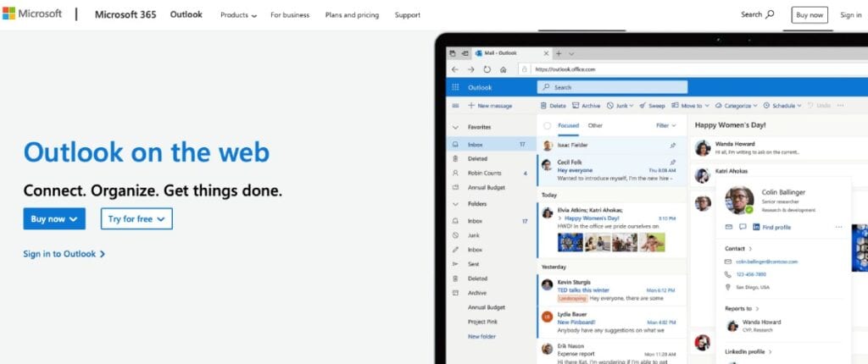Click Lydia Bauer's orange initials avatar

[x=547, y=317]
